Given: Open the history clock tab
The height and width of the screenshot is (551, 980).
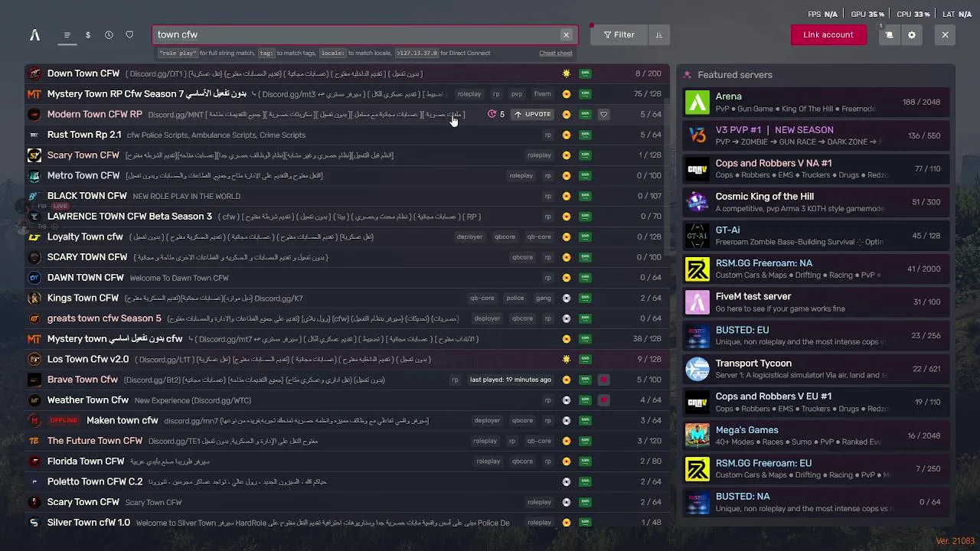Looking at the screenshot, I should 109,35.
